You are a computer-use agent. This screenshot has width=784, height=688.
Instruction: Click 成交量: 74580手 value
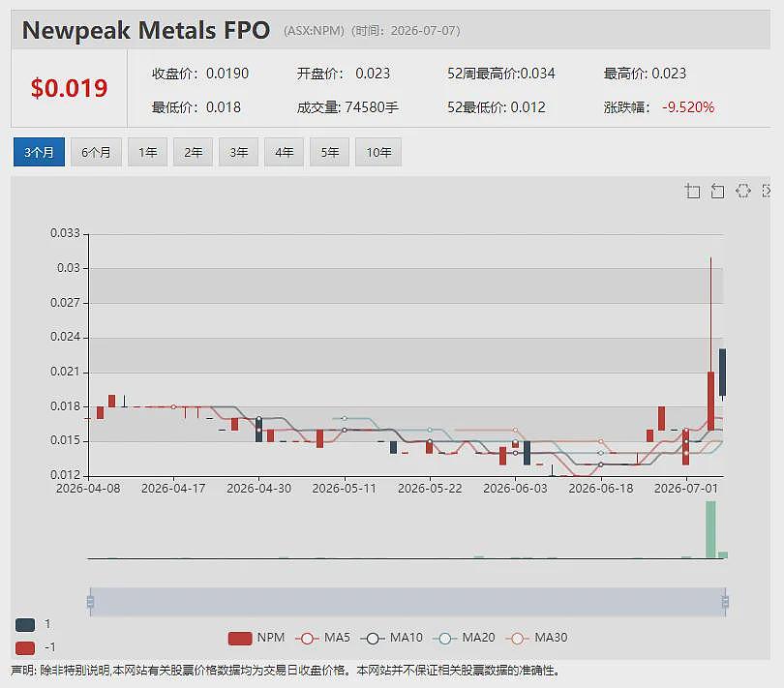tap(347, 107)
